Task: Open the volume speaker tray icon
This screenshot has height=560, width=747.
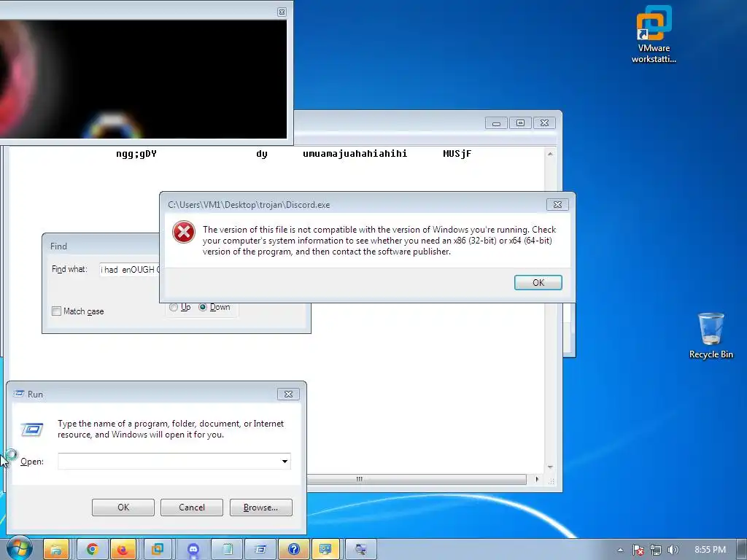Action: (x=673, y=550)
